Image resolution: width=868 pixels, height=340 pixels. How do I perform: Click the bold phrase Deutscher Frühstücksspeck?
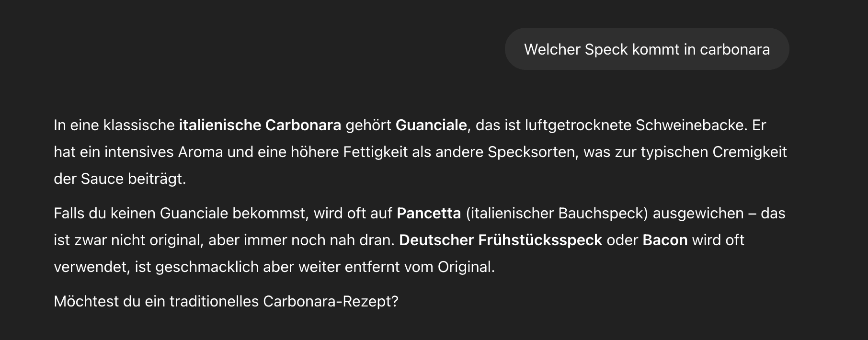click(x=501, y=240)
